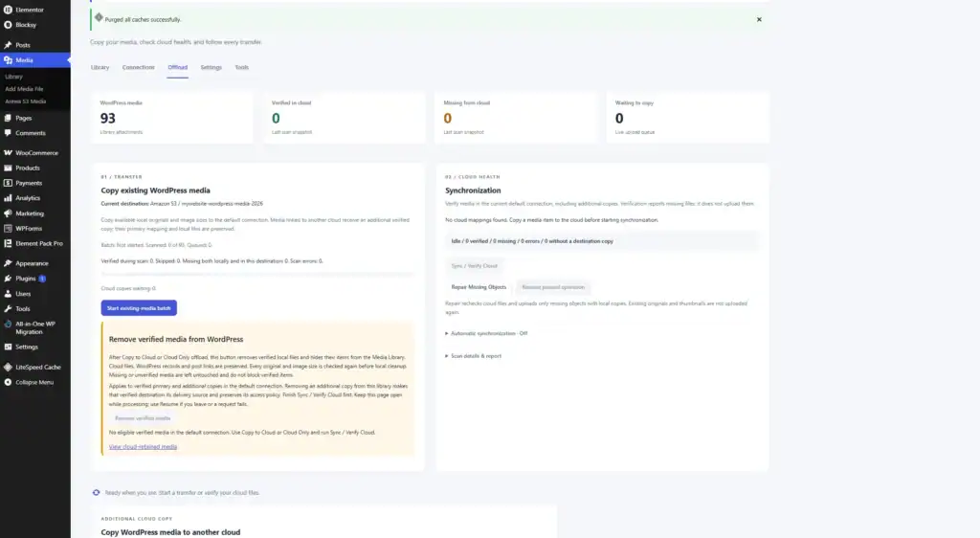
Task: Click Sync / Verify Cloud button
Action: (475, 265)
